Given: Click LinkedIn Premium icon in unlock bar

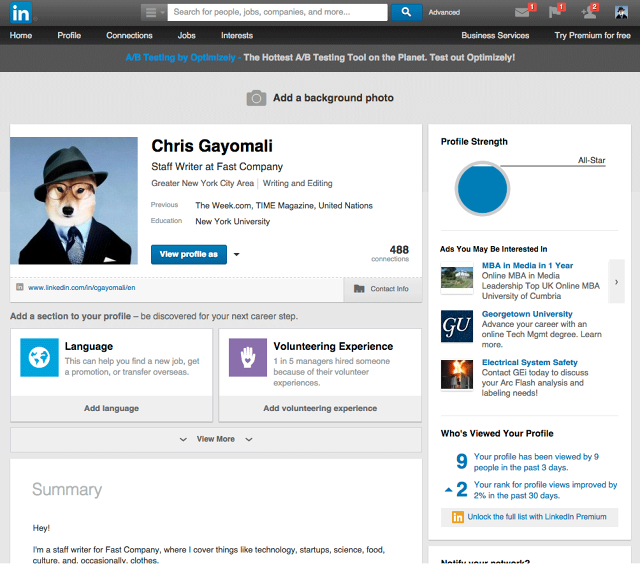Looking at the screenshot, I should click(x=458, y=517).
